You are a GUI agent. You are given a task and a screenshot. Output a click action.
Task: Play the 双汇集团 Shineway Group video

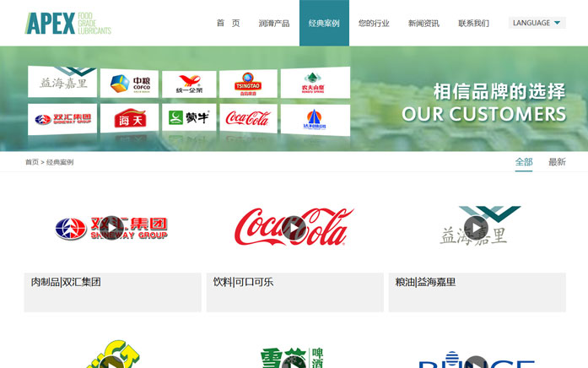tap(111, 228)
